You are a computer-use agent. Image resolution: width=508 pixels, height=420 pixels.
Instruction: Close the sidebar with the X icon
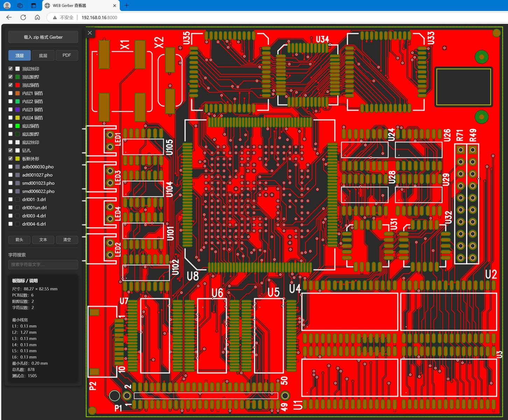(90, 33)
